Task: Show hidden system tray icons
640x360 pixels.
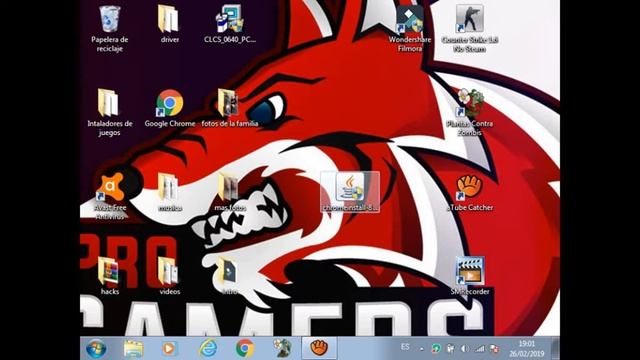Action: tap(422, 349)
